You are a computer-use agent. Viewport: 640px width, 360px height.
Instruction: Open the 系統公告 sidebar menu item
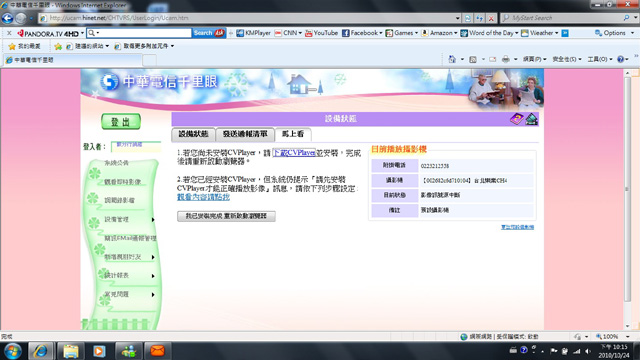pos(116,163)
